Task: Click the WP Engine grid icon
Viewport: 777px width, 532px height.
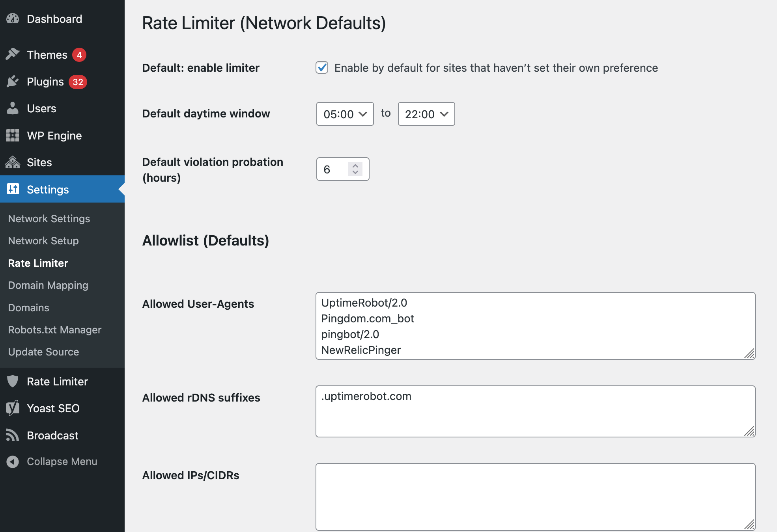Action: tap(13, 135)
